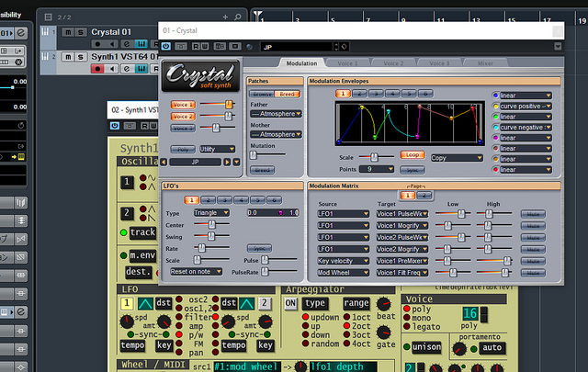Viewport: 588px width, 372px height.
Task: Toggle envelope Loop button
Action: click(x=413, y=155)
